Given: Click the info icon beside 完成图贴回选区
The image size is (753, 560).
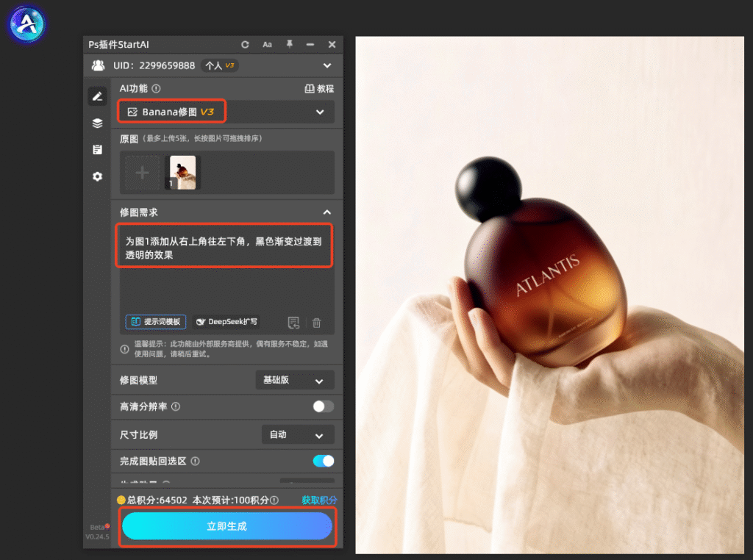Looking at the screenshot, I should click(x=195, y=461).
